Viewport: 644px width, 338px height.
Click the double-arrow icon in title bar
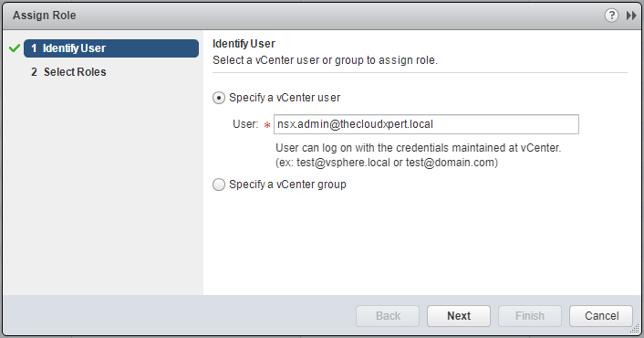(631, 16)
